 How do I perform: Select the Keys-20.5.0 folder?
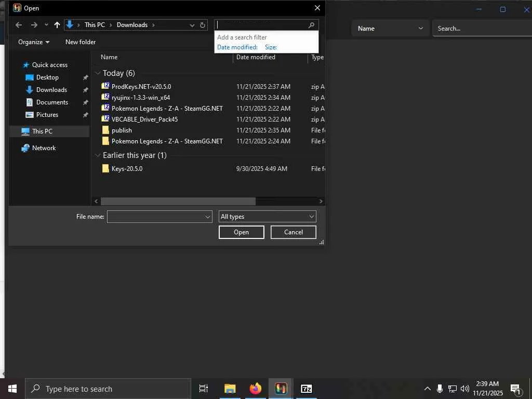[127, 169]
